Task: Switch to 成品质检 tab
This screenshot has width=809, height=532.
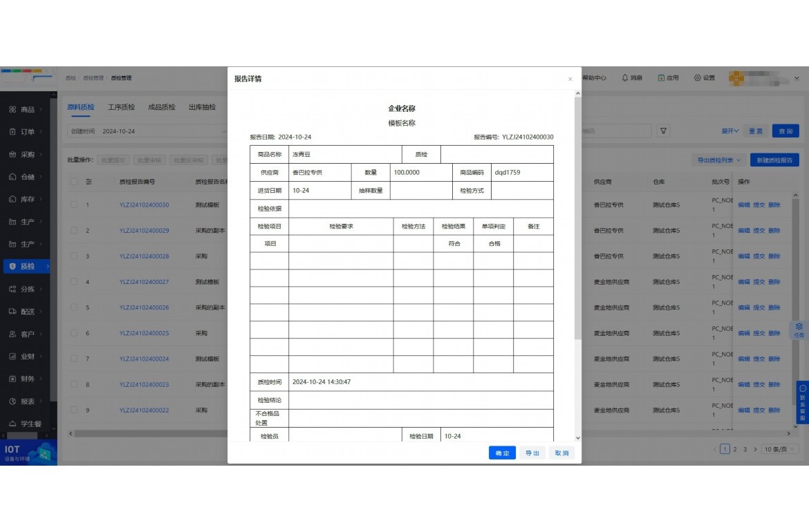Action: 162,107
